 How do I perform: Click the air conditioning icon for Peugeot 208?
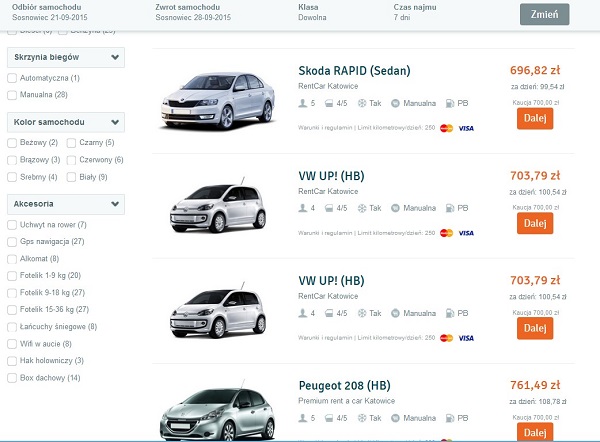pos(362,418)
